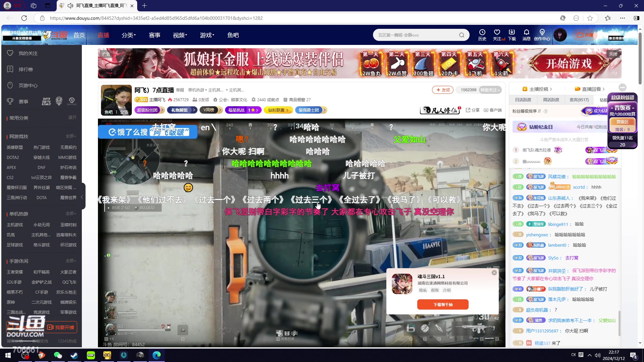Open the 我的关注 sidebar icon
644x362 pixels.
click(x=10, y=53)
